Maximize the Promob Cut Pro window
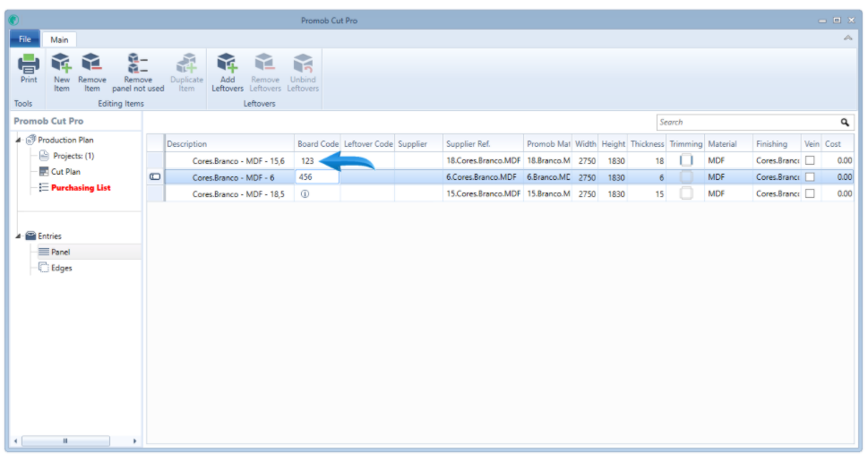This screenshot has height=454, width=868. (x=837, y=21)
